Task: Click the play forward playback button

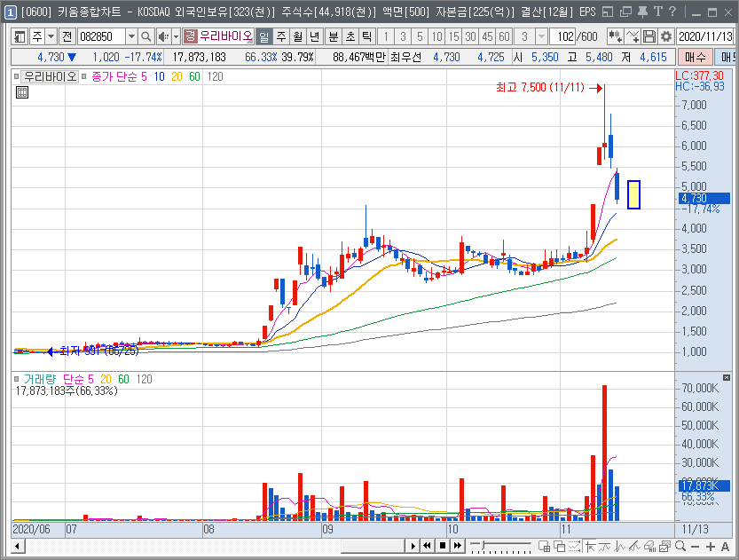Action: 413,546
